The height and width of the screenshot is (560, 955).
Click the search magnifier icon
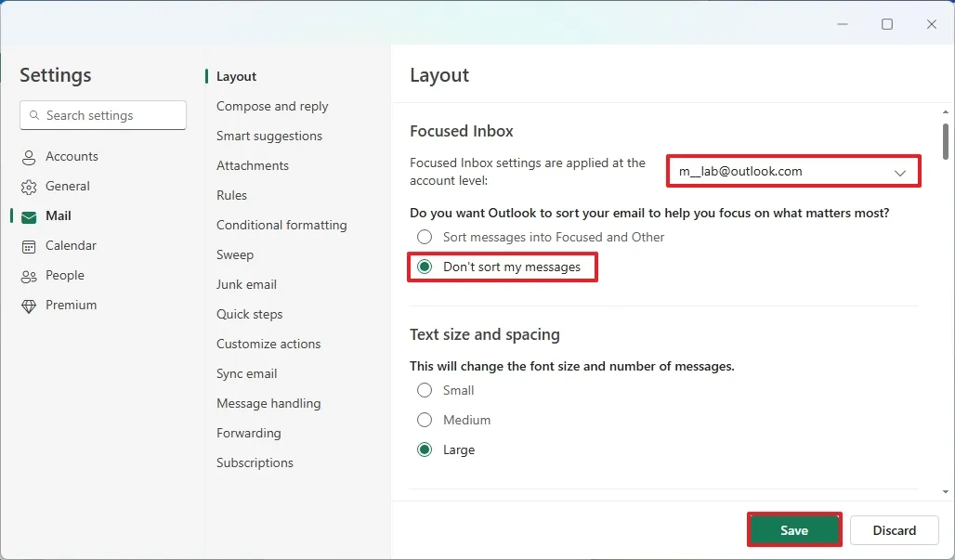(33, 116)
